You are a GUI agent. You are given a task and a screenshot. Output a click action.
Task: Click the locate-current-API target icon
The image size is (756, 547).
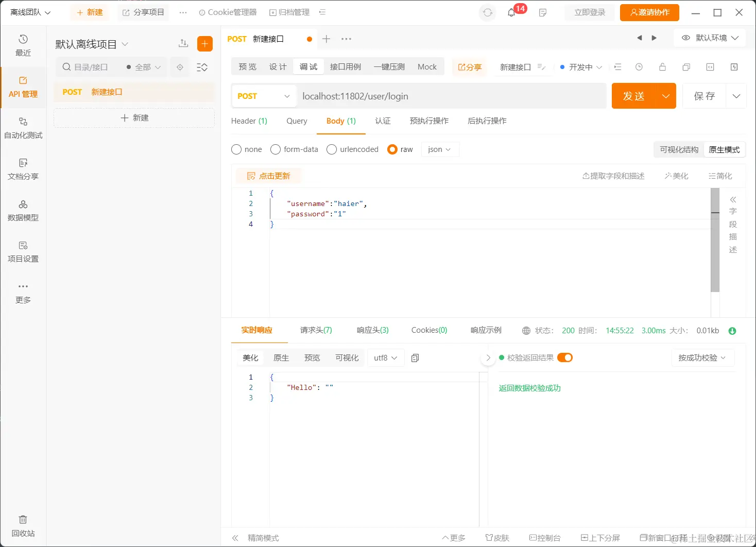point(180,67)
